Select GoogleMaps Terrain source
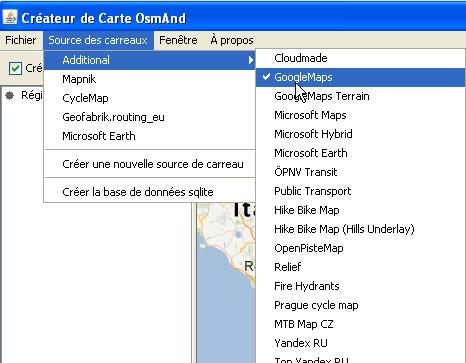Image resolution: width=466 pixels, height=363 pixels. [x=360, y=96]
